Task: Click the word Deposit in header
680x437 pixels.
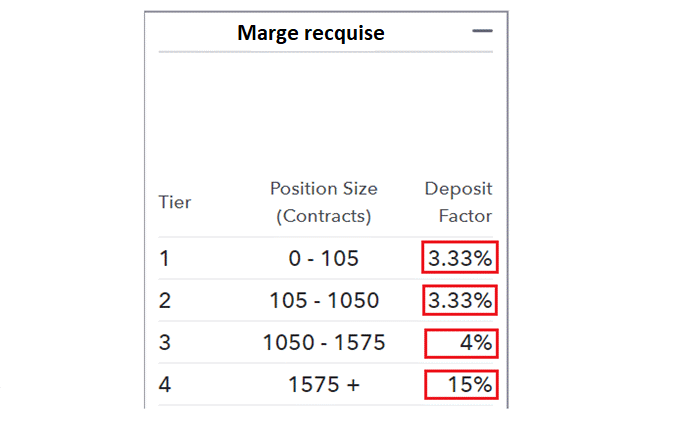Action: tap(458, 189)
